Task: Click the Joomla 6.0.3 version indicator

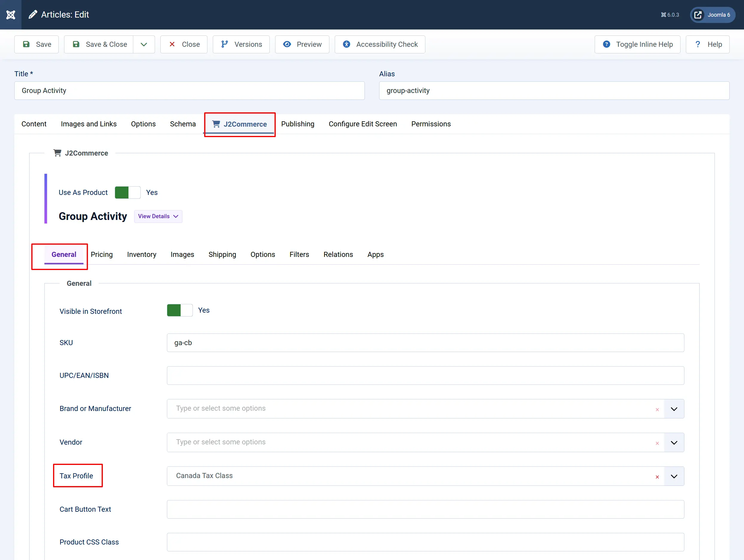Action: coord(670,15)
